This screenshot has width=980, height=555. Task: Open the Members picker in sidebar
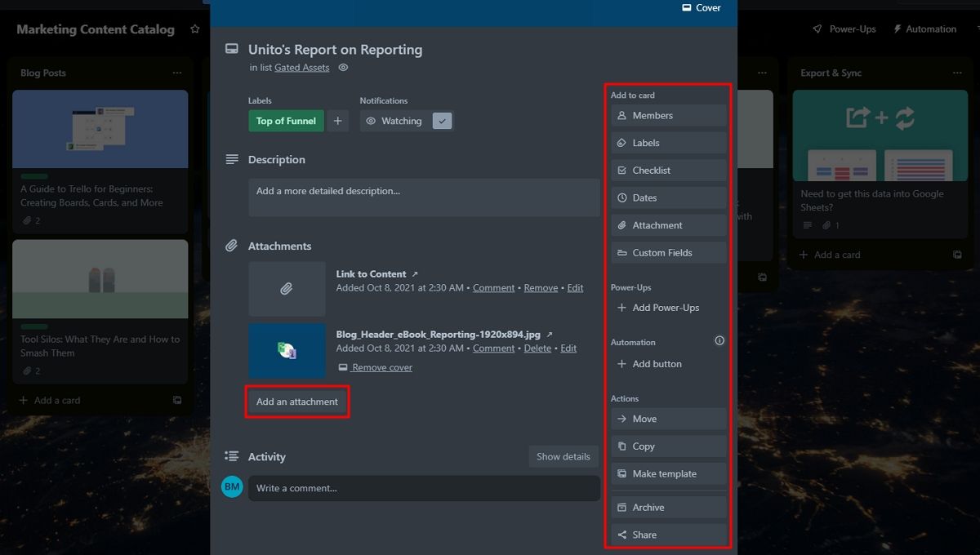click(668, 116)
